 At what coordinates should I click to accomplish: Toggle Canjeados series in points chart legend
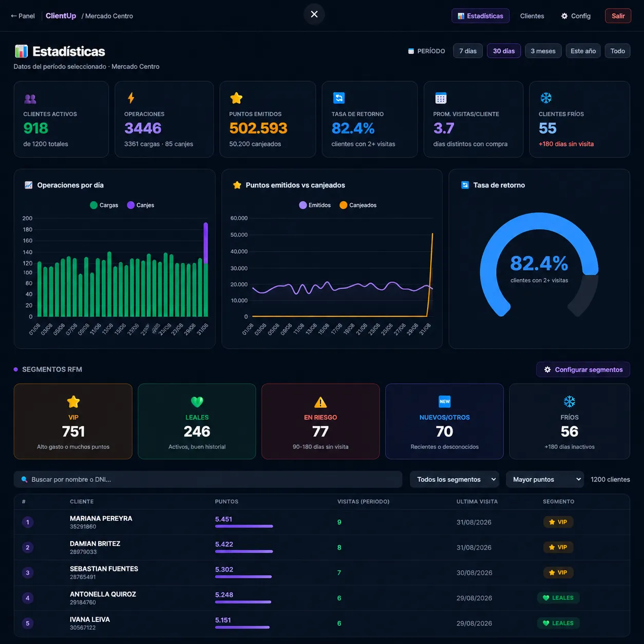(x=358, y=205)
